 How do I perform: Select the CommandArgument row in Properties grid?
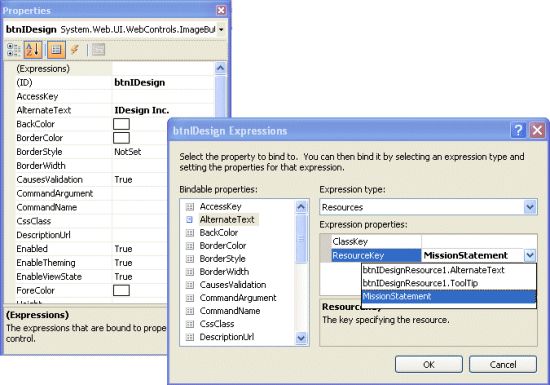click(x=91, y=194)
